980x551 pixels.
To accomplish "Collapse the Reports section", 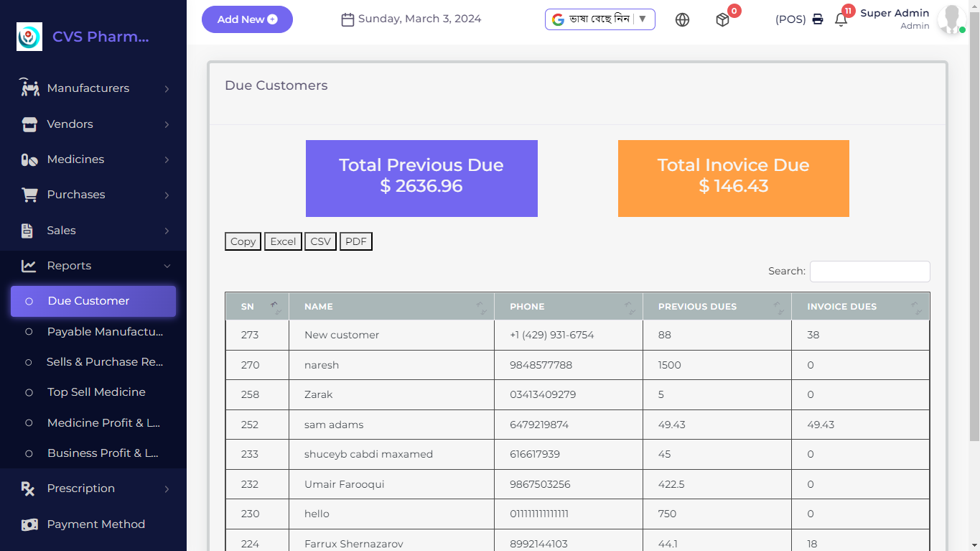I will [x=167, y=265].
